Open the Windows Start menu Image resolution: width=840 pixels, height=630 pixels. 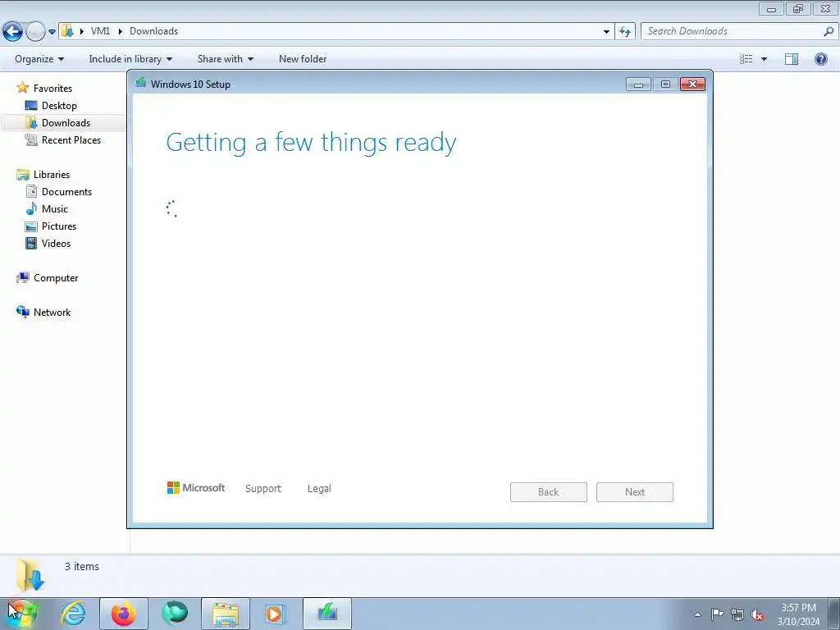click(22, 614)
